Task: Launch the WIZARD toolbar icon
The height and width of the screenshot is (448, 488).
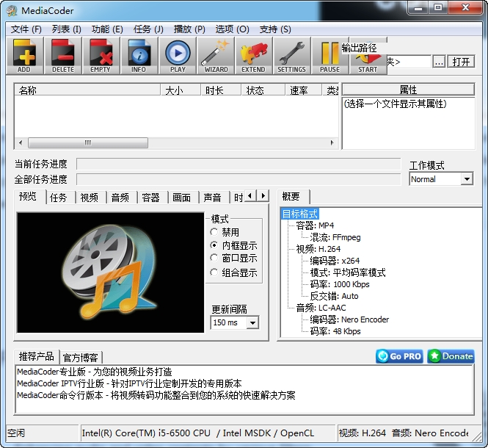Action: [x=216, y=56]
